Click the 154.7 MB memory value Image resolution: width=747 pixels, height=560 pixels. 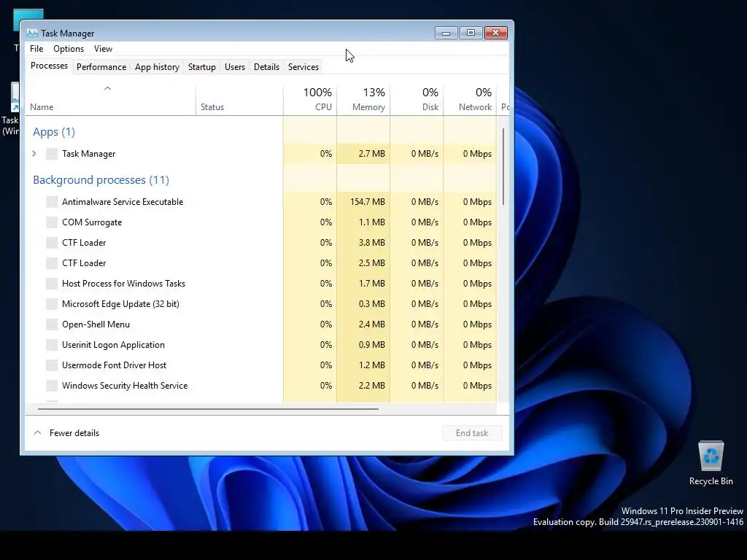(x=368, y=202)
